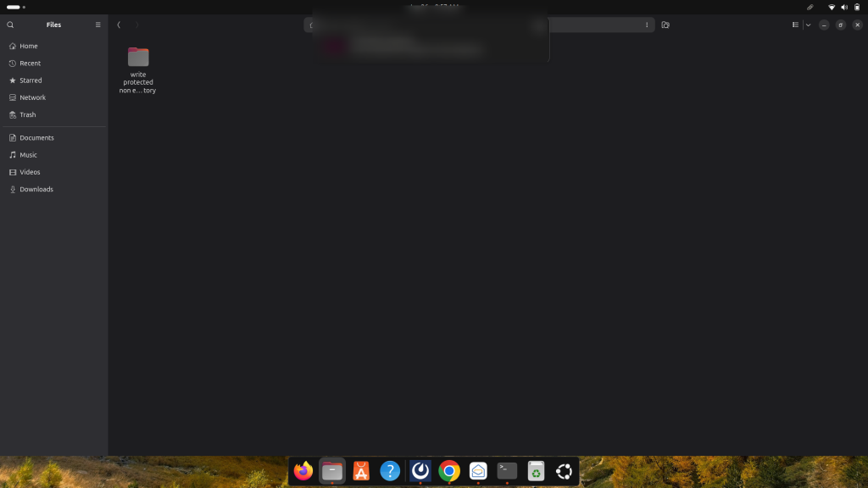Navigate back using the back arrow
This screenshot has width=868, height=488.
pos(119,25)
